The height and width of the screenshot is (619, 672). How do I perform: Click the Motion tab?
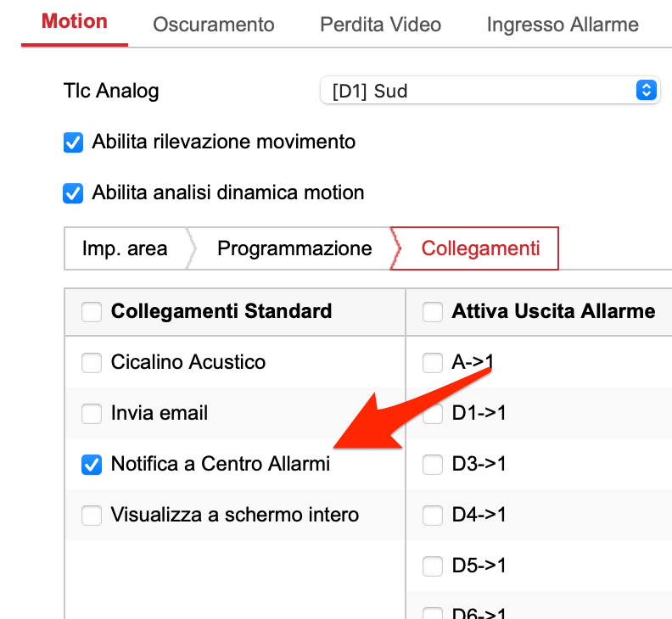pyautogui.click(x=74, y=21)
